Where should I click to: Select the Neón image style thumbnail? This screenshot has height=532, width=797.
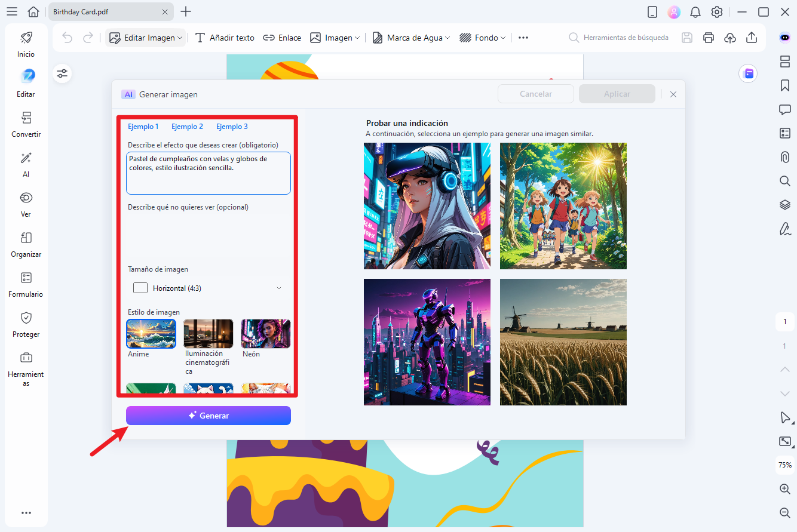265,333
